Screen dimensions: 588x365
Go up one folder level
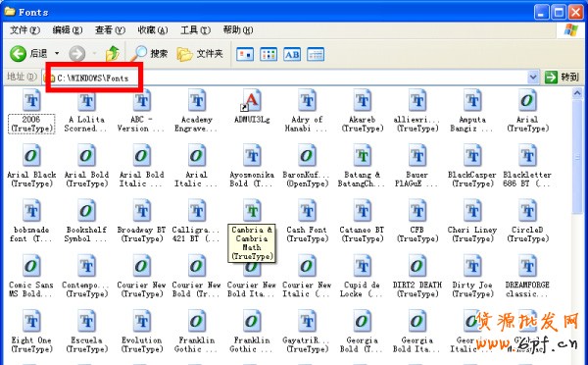112,54
